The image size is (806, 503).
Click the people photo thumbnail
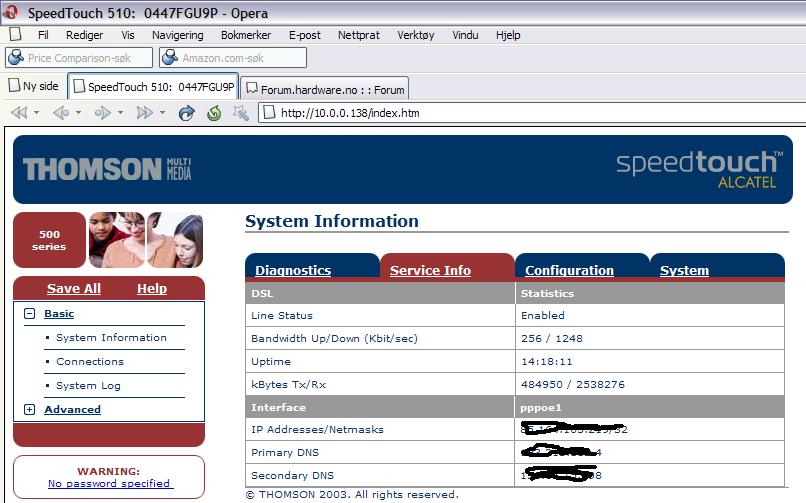coord(146,240)
